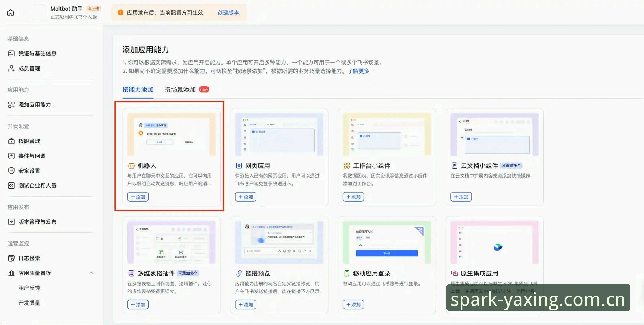Add the 云文档小组件 capability

pyautogui.click(x=461, y=197)
